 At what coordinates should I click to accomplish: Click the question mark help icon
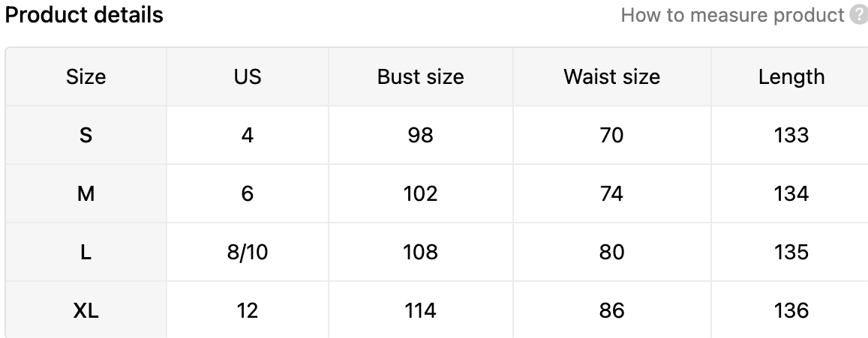click(x=859, y=15)
